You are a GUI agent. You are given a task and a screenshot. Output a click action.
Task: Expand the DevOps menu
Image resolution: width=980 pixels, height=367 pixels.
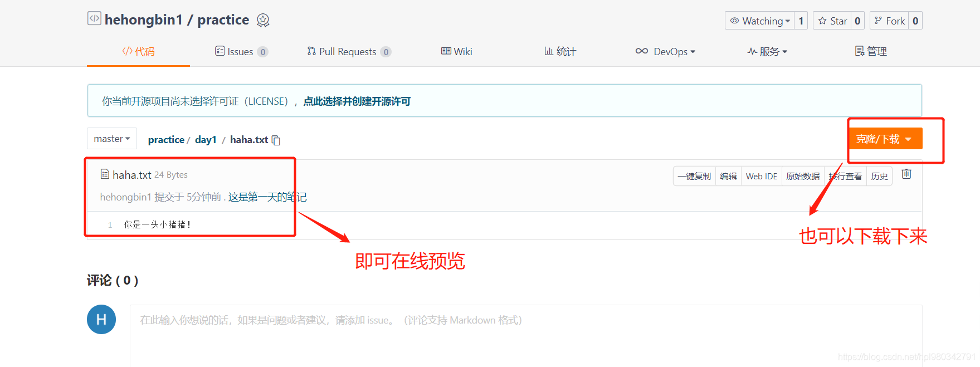coord(665,51)
